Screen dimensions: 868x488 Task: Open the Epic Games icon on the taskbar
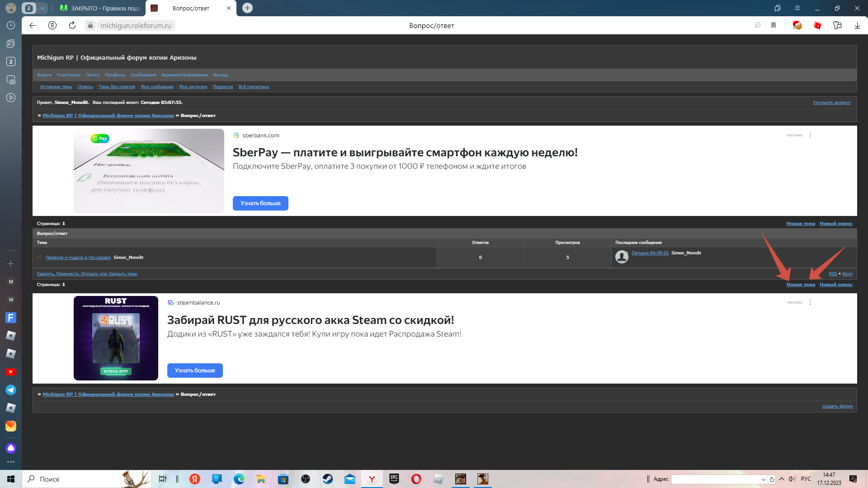pos(394,479)
